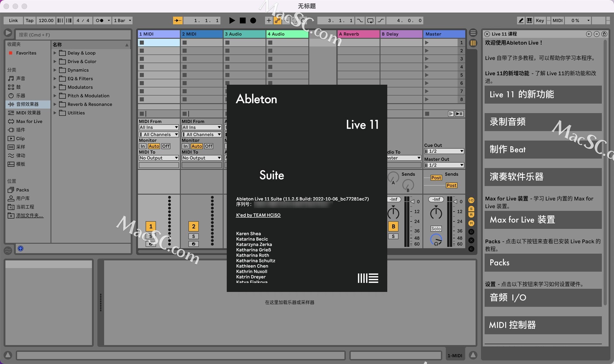Expand the EQ & Filters folder
614x364 pixels.
(x=55, y=79)
